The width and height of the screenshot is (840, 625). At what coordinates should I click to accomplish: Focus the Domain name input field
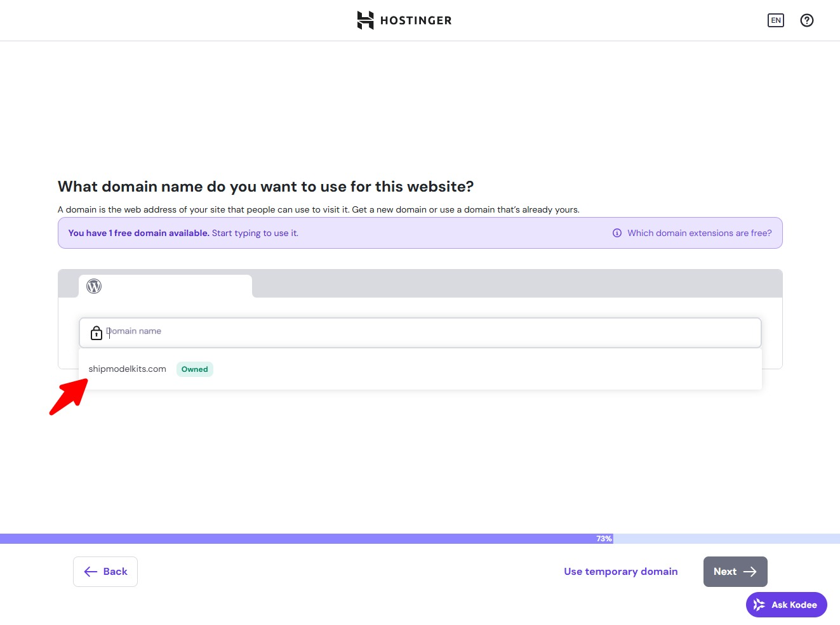432,332
